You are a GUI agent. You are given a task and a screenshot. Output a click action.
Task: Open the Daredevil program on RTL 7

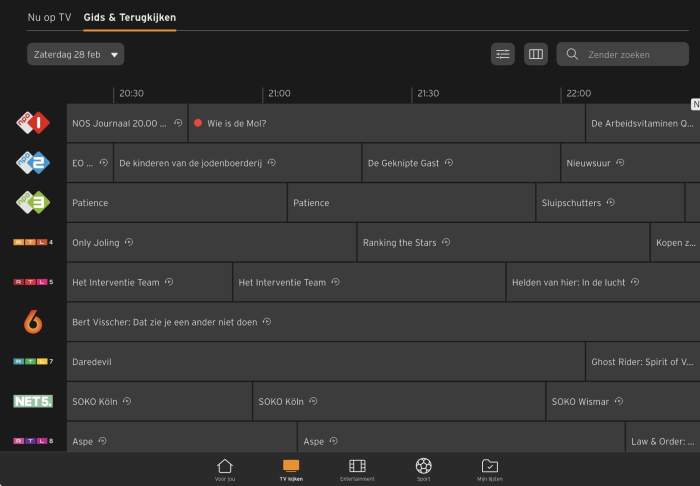pyautogui.click(x=326, y=362)
